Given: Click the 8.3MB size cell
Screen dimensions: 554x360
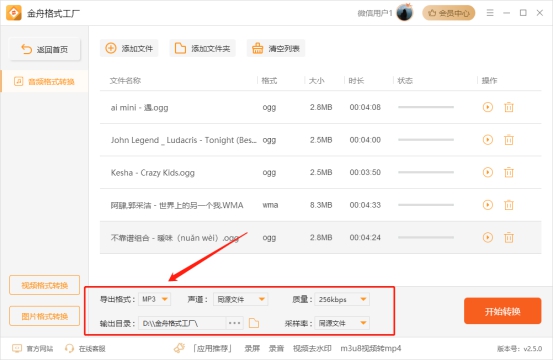Looking at the screenshot, I should [321, 205].
